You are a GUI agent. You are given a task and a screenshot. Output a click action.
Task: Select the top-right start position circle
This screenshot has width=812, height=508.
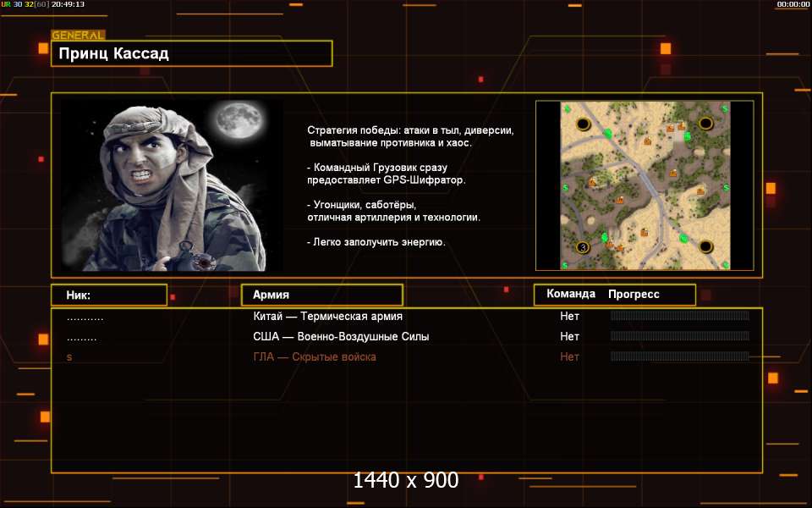(x=705, y=125)
